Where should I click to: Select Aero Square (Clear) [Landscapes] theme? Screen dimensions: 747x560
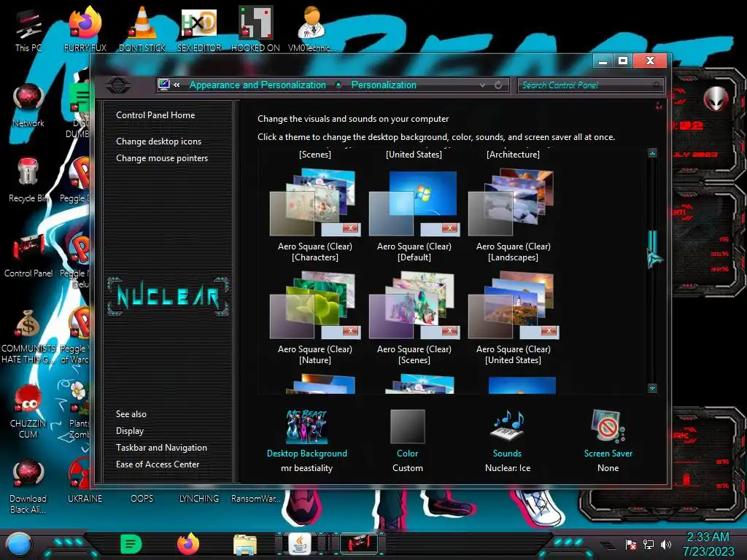[513, 215]
